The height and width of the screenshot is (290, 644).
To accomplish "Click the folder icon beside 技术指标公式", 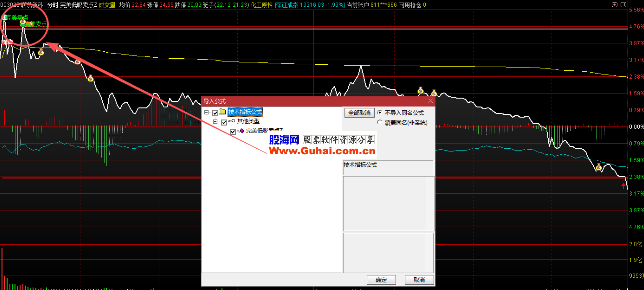I will pyautogui.click(x=222, y=112).
